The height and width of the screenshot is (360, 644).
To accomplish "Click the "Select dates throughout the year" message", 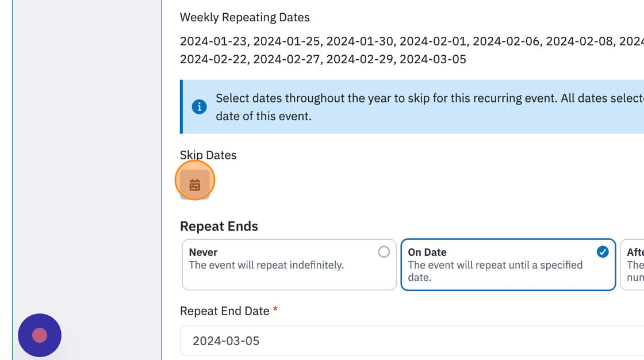I will (430, 108).
